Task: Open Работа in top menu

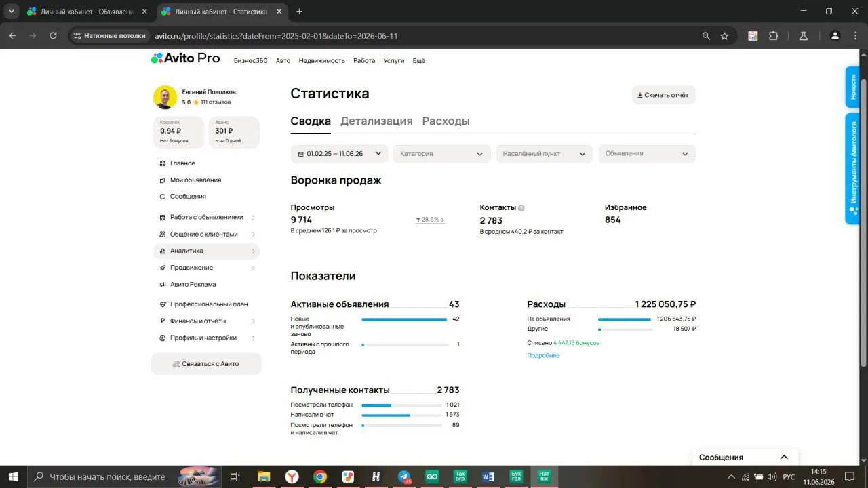Action: point(364,61)
